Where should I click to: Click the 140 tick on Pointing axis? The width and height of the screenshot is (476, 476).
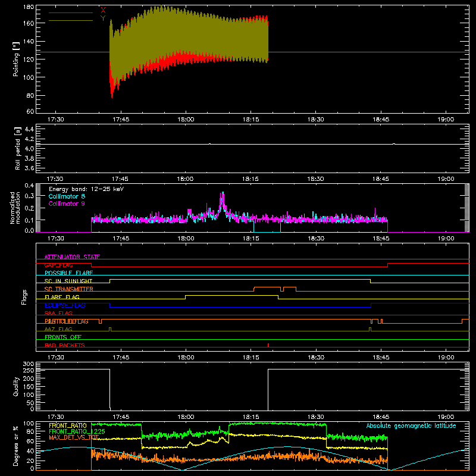pyautogui.click(x=29, y=41)
